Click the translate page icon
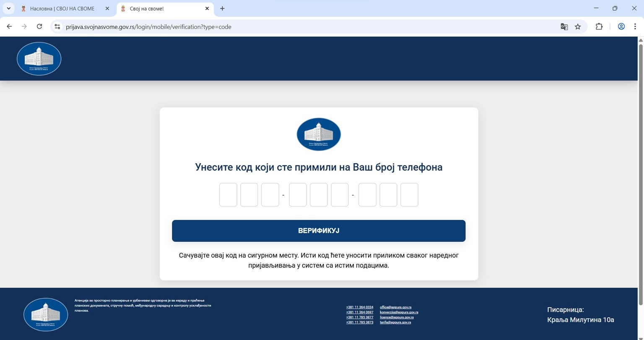 [x=564, y=26]
